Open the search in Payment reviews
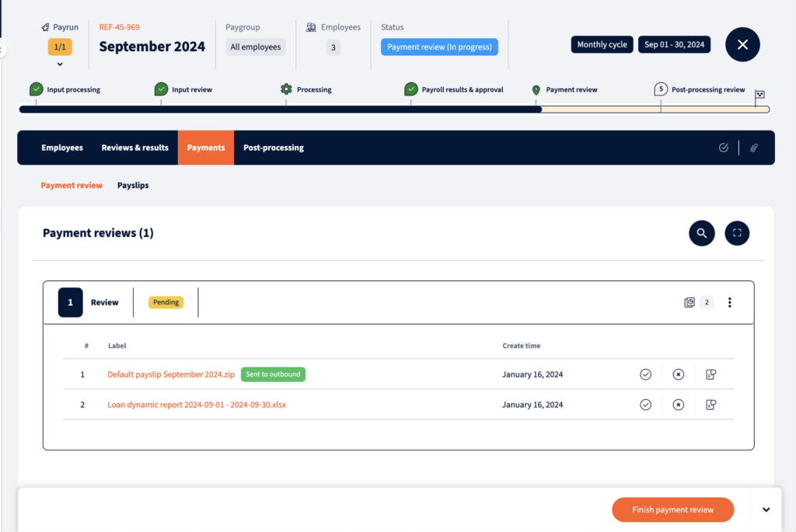 coord(701,233)
